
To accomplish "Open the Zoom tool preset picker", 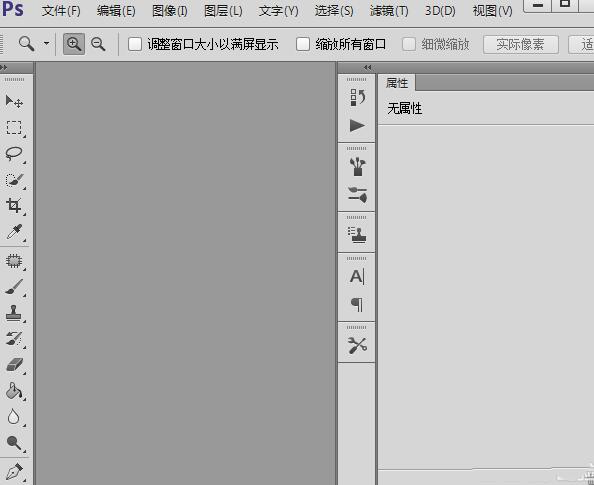I will (x=47, y=43).
